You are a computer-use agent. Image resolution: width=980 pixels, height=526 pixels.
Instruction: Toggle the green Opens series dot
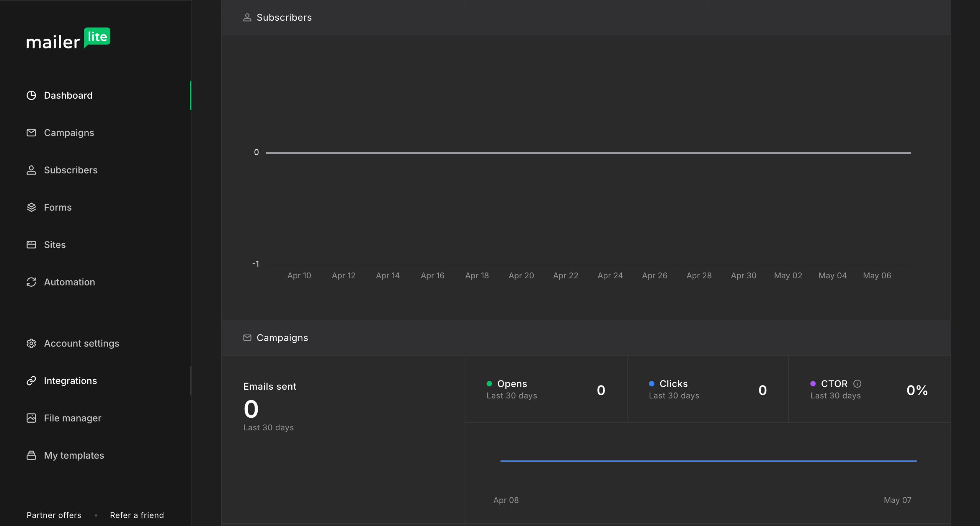pos(489,384)
